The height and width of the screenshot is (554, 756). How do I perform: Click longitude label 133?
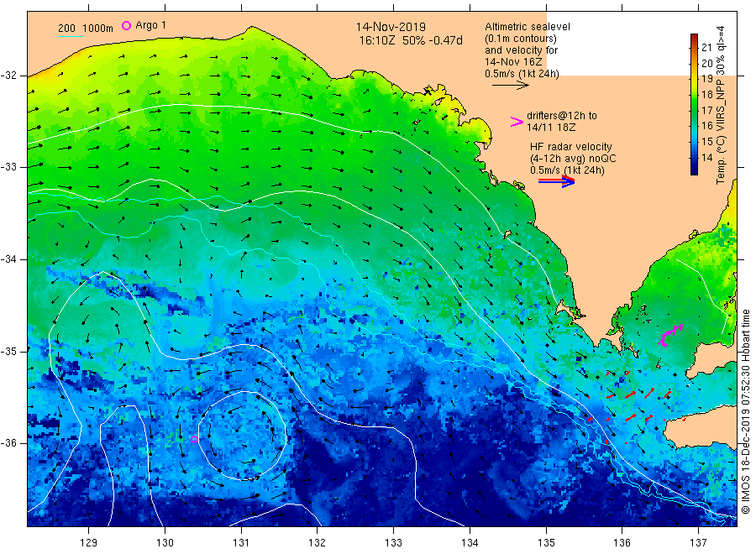point(393,543)
